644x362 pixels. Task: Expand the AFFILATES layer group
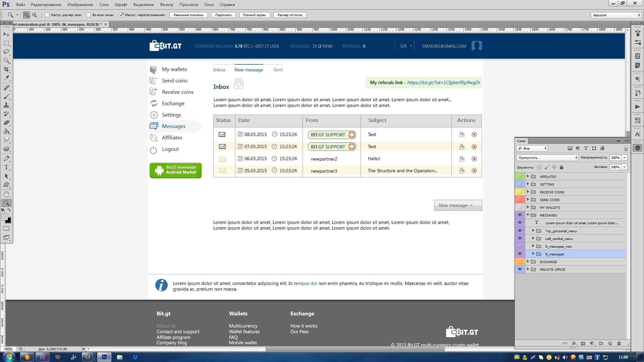click(528, 177)
